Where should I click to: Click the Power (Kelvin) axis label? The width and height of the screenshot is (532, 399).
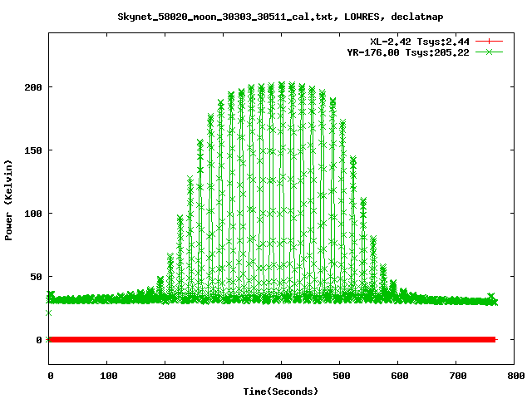tap(8, 200)
